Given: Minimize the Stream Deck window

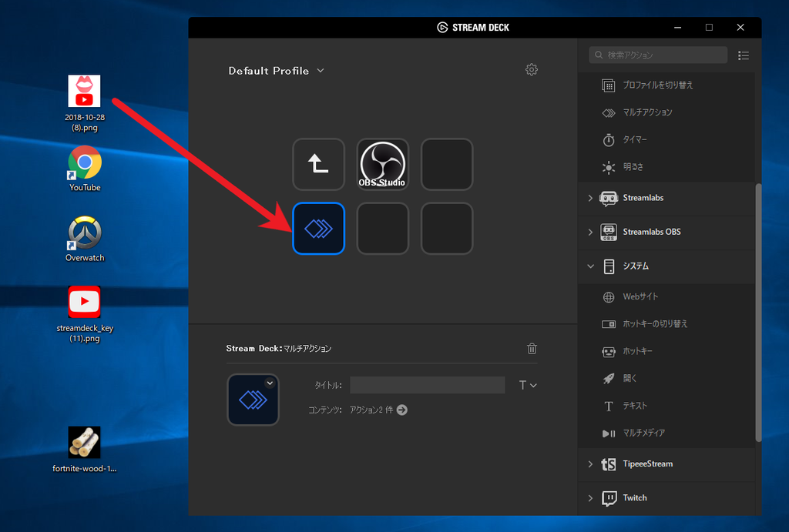Looking at the screenshot, I should click(x=677, y=28).
